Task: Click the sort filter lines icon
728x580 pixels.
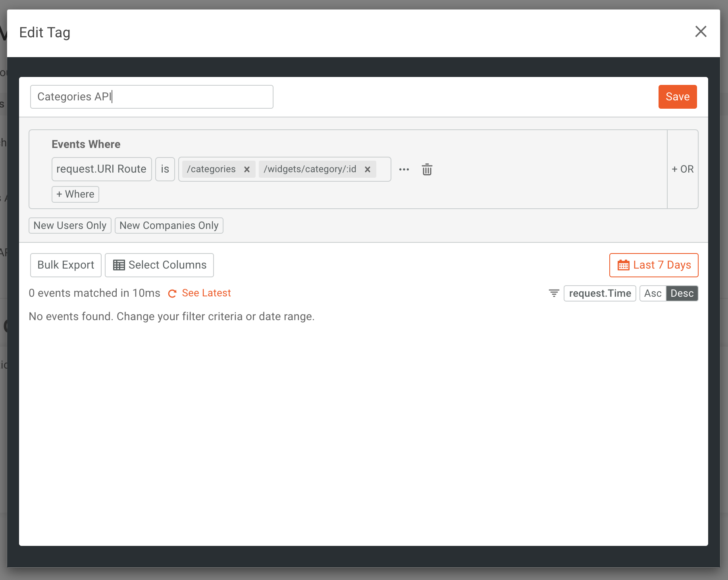Action: [x=554, y=293]
